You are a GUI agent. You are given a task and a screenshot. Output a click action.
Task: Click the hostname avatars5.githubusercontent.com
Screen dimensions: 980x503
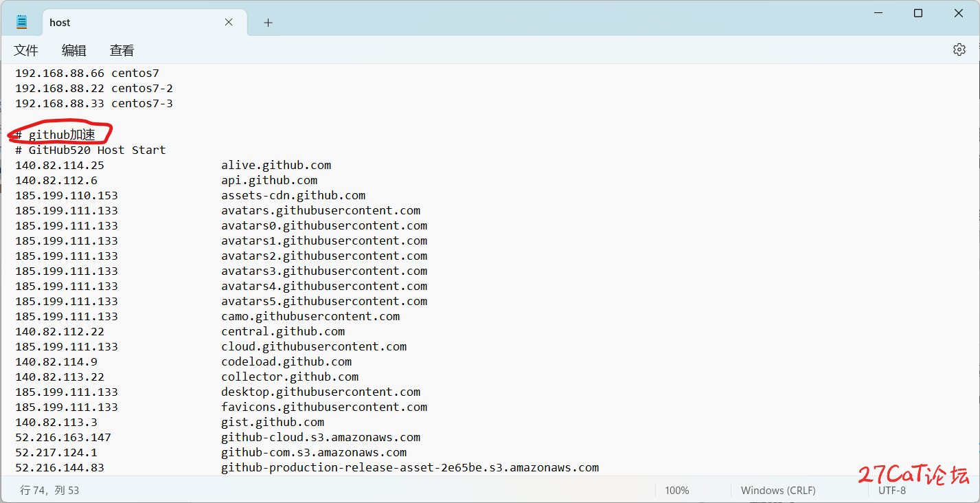coord(324,301)
